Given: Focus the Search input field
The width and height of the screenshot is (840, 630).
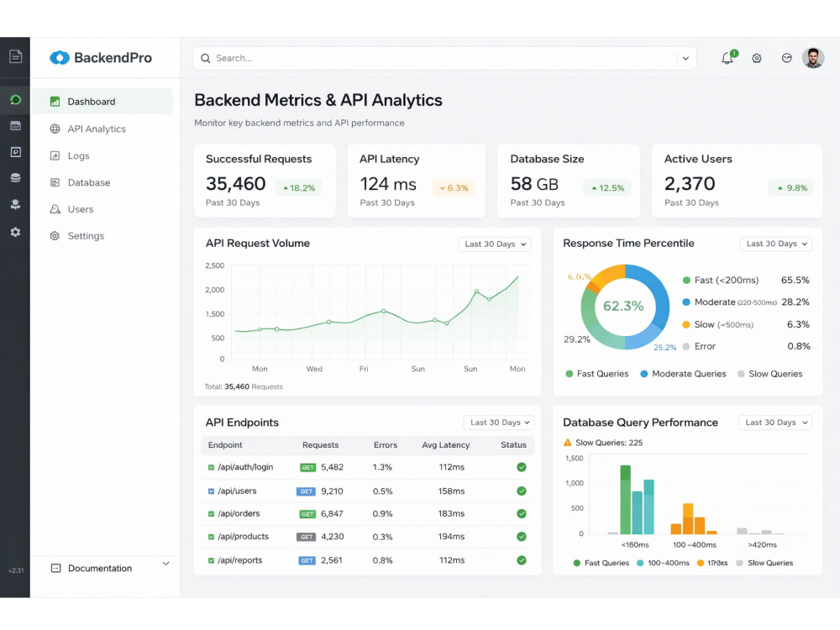Looking at the screenshot, I should 444,59.
